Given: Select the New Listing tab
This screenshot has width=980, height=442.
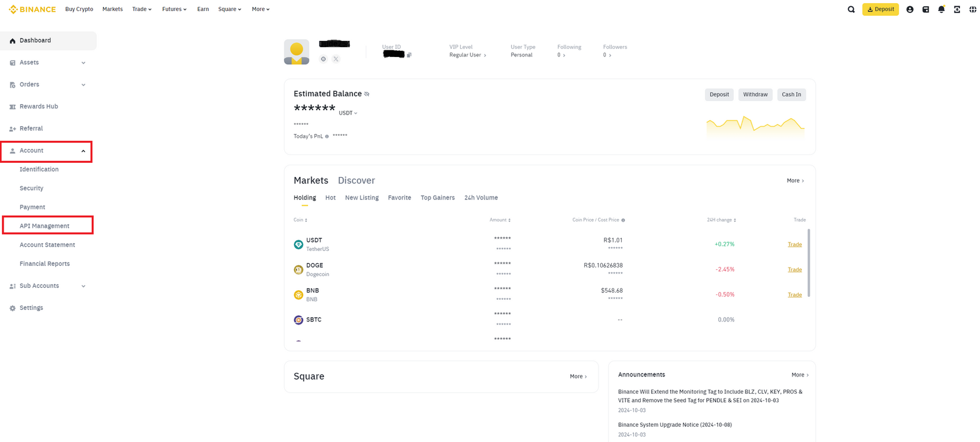Looking at the screenshot, I should click(362, 198).
